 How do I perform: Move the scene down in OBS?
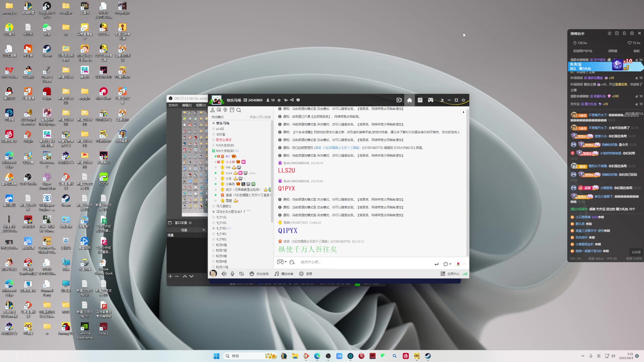tap(192, 276)
